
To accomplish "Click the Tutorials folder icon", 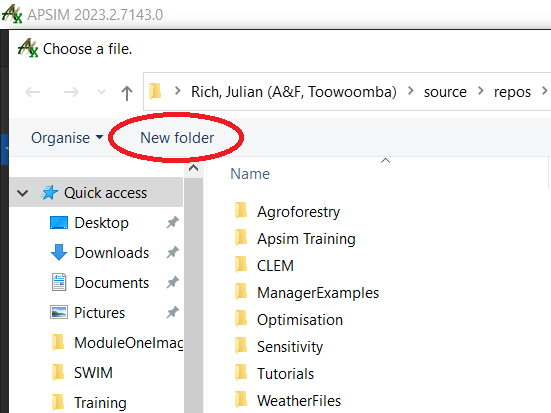I will point(241,372).
